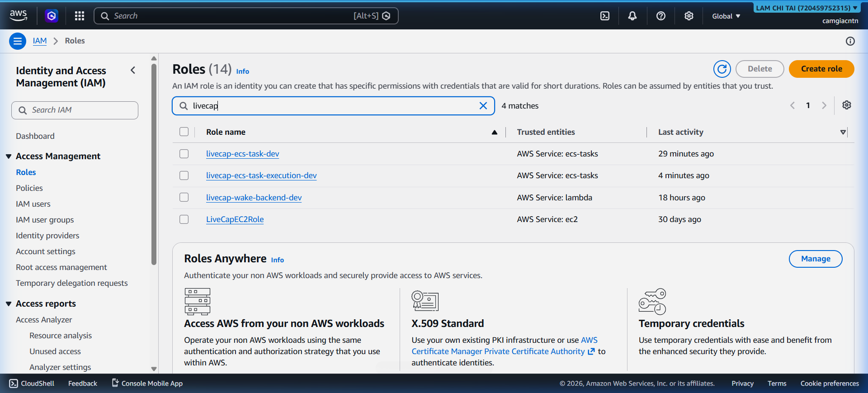
Task: Open the notifications bell
Action: point(632,16)
